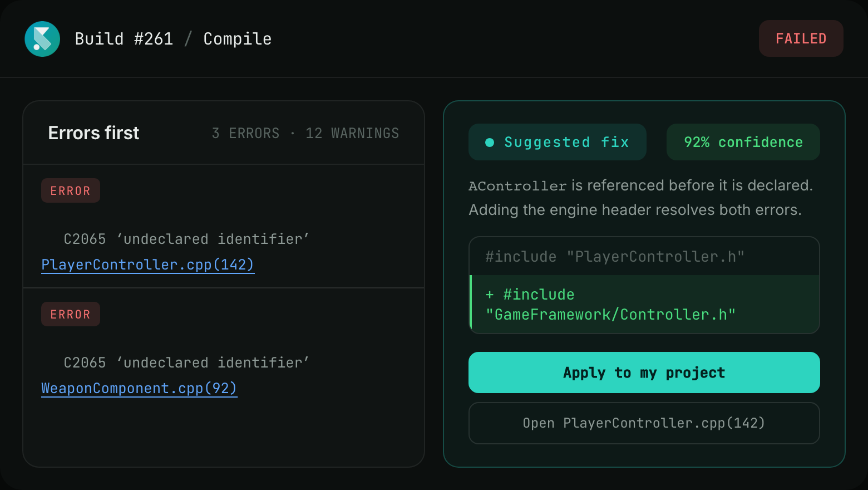
Task: Click the Suggested fix badge
Action: point(558,142)
